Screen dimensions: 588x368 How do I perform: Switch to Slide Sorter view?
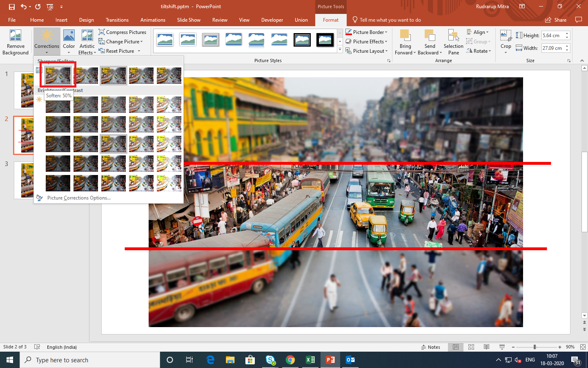(471, 347)
